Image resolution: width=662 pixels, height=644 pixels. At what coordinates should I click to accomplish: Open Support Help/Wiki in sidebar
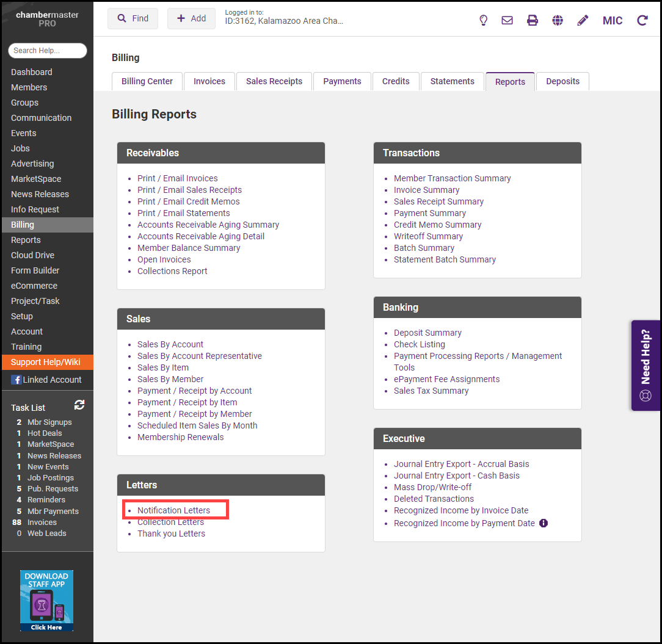coord(46,362)
